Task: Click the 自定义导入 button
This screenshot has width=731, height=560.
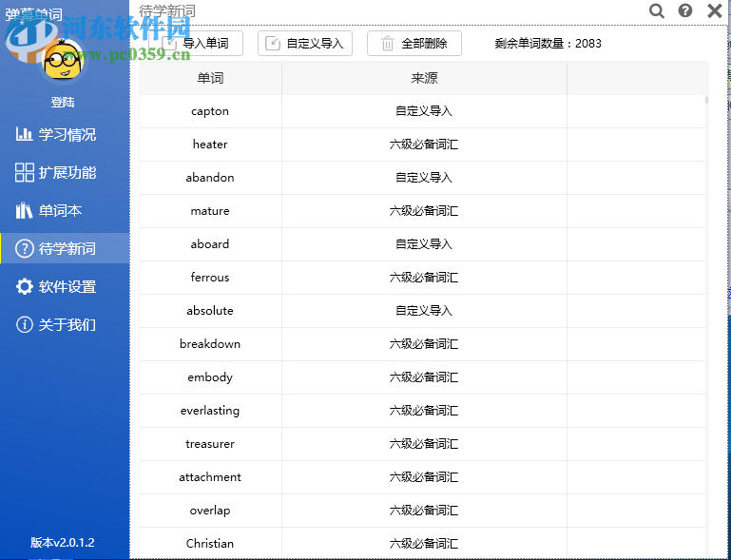Action: click(305, 44)
